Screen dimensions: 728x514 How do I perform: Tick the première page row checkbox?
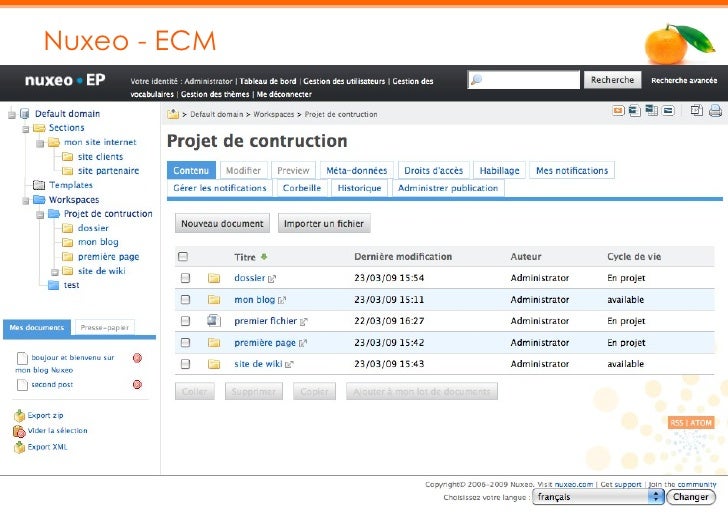coord(185,343)
